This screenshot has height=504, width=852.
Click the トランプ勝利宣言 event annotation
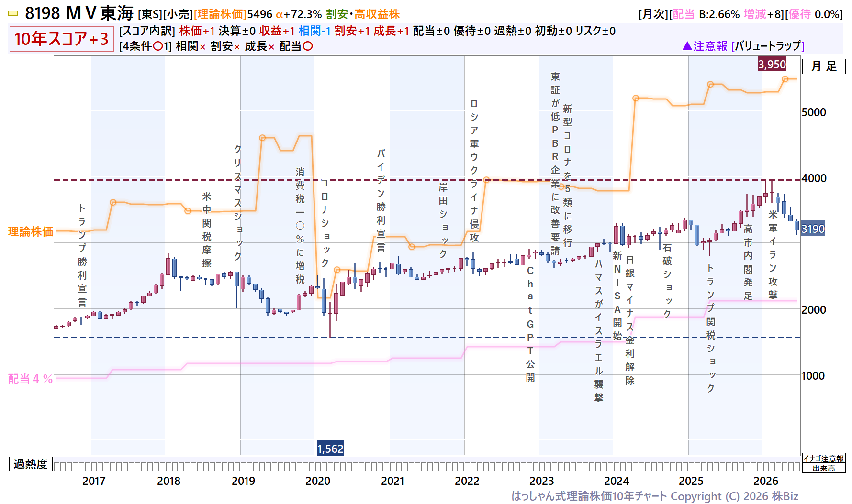point(82,255)
